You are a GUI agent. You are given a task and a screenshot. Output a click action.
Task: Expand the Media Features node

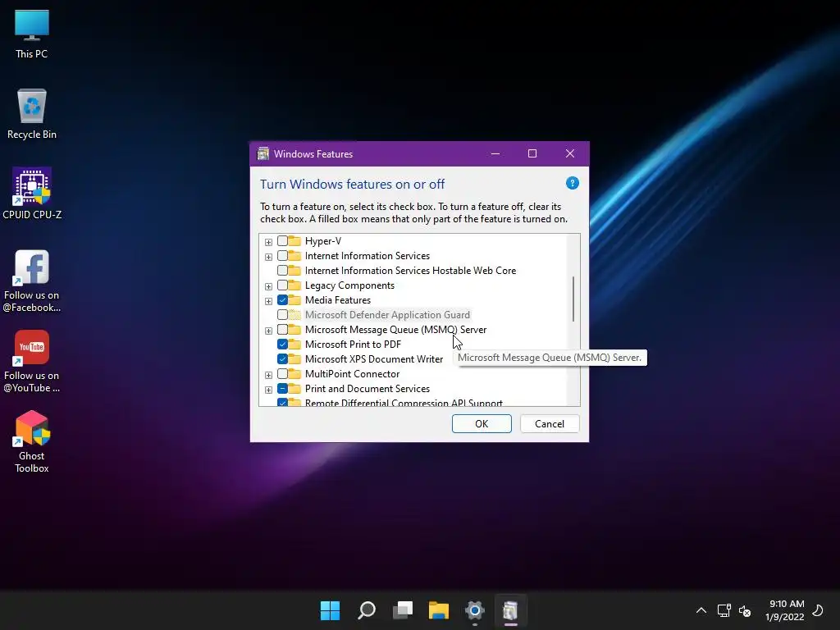point(268,301)
